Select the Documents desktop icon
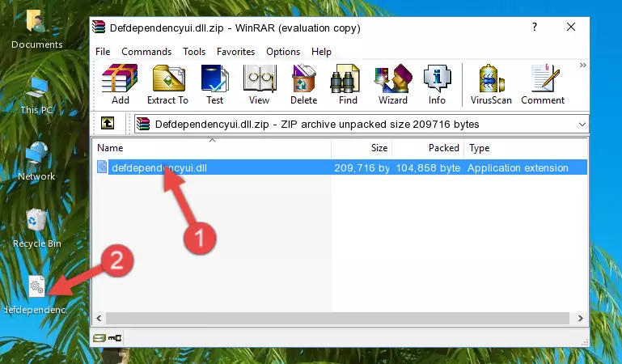Viewport: 622px width, 364px height. click(36, 29)
